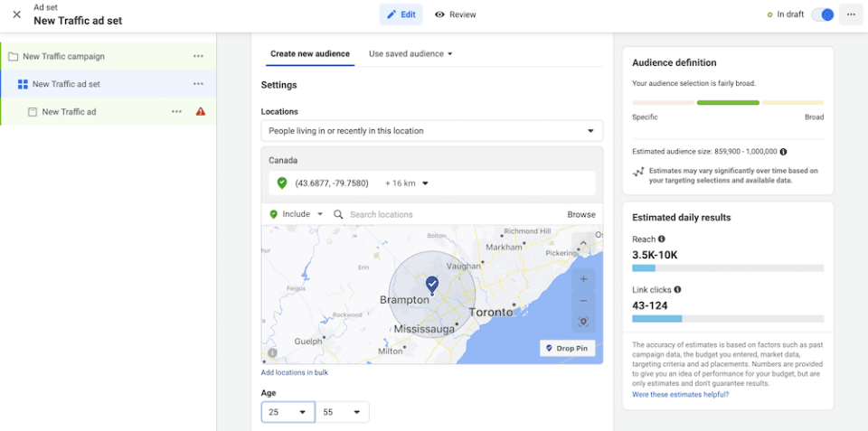Zoom out on the map
Image resolution: width=868 pixels, height=431 pixels.
coord(583,301)
